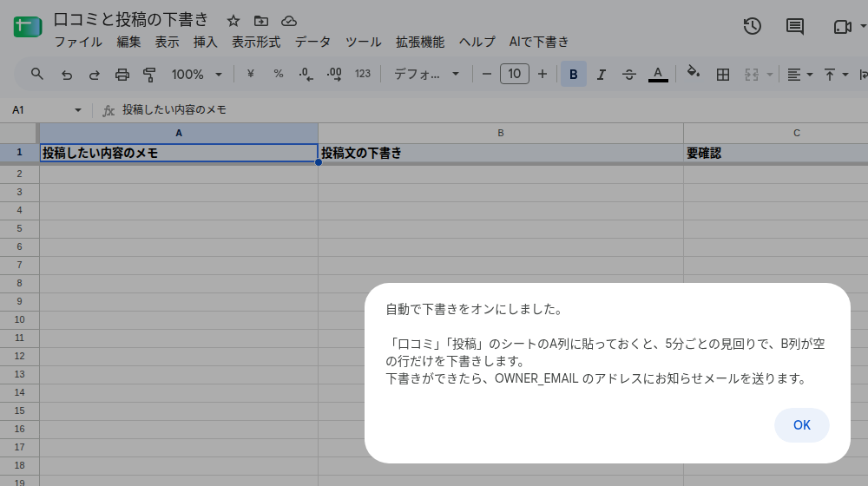This screenshot has height=486, width=868.
Task: Decrease font size with minus button
Action: [487, 74]
